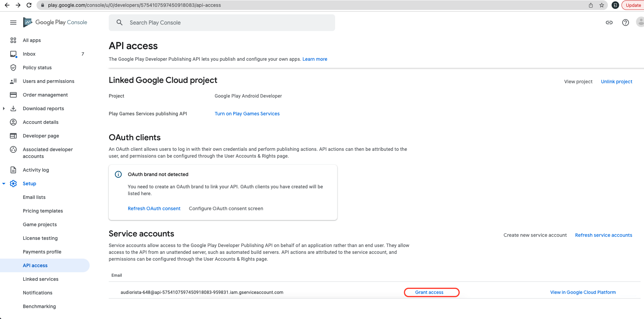The image size is (644, 319).
Task: Click Turn on Play Games Services
Action: tap(247, 114)
